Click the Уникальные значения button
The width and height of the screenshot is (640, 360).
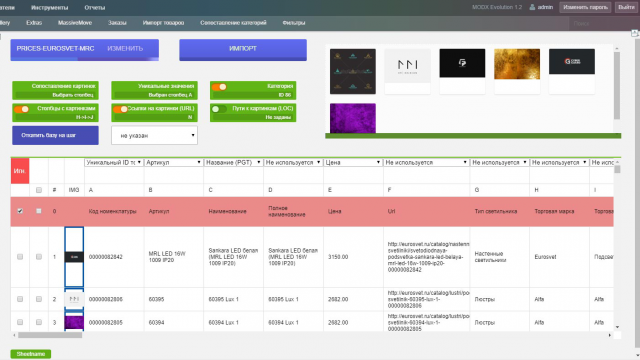pos(154,90)
